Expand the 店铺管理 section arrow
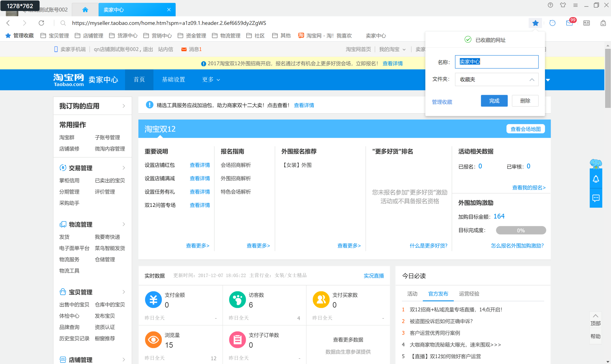 [124, 360]
